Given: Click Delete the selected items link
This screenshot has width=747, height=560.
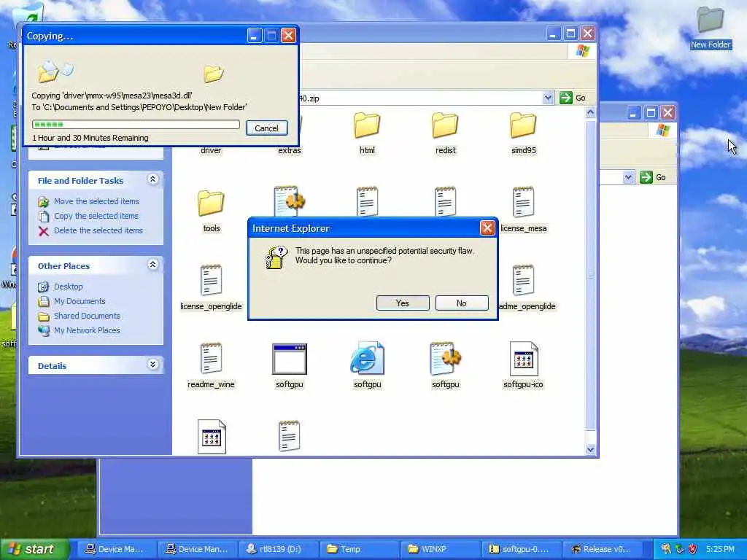Looking at the screenshot, I should (x=98, y=230).
